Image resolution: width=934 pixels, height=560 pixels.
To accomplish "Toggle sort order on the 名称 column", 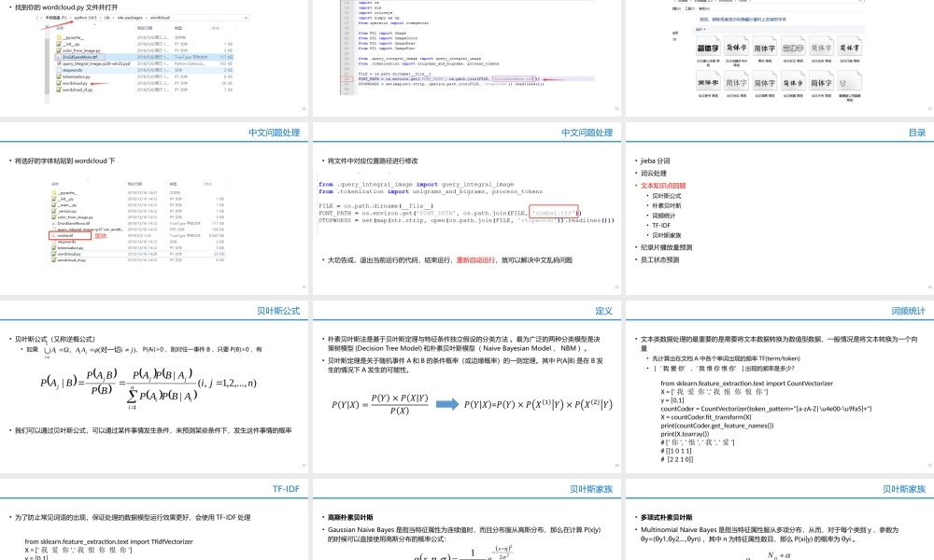I will tap(59, 30).
